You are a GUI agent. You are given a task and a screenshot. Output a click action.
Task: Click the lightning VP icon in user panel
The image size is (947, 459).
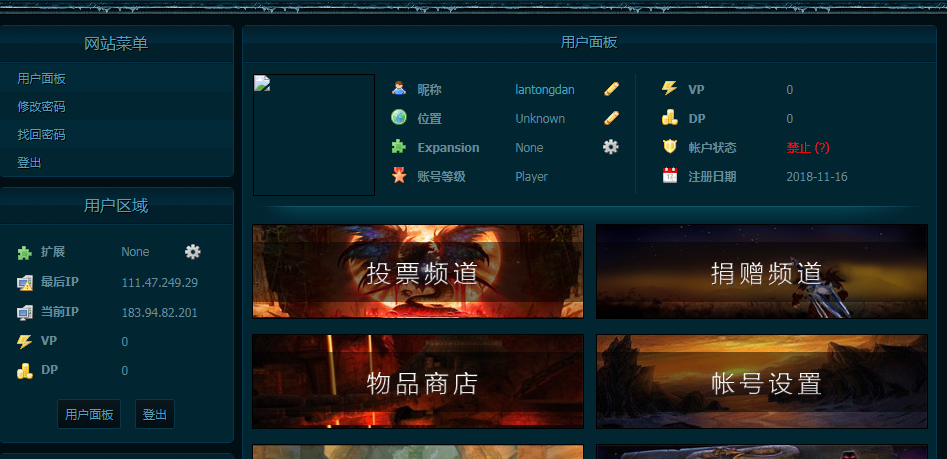coord(669,88)
